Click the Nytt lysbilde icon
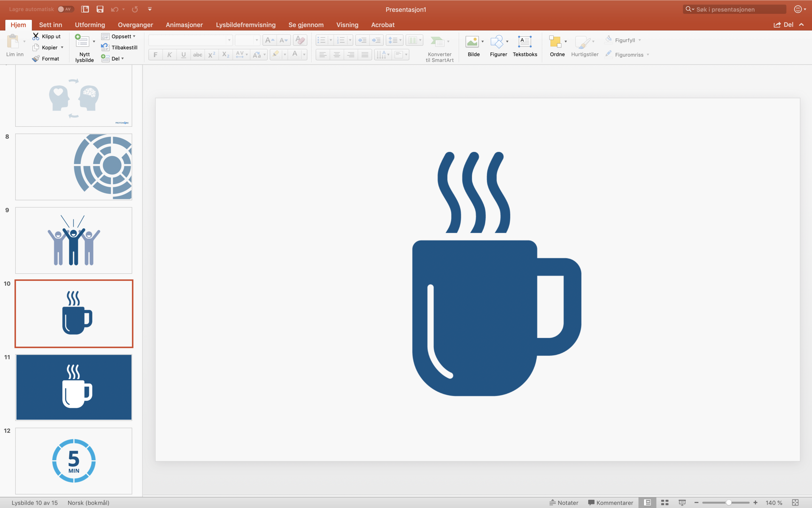Image resolution: width=812 pixels, height=508 pixels. [82, 41]
